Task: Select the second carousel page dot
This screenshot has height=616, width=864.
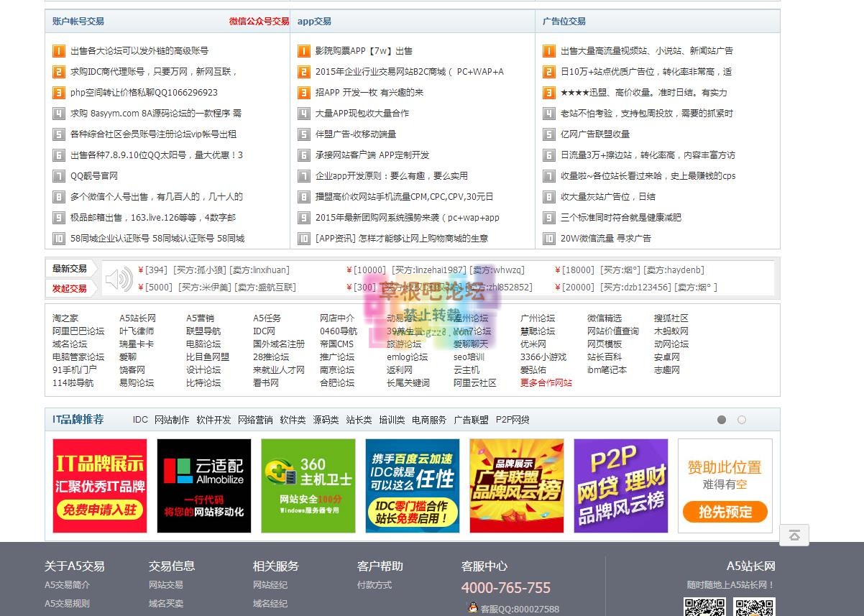Action: point(742,420)
